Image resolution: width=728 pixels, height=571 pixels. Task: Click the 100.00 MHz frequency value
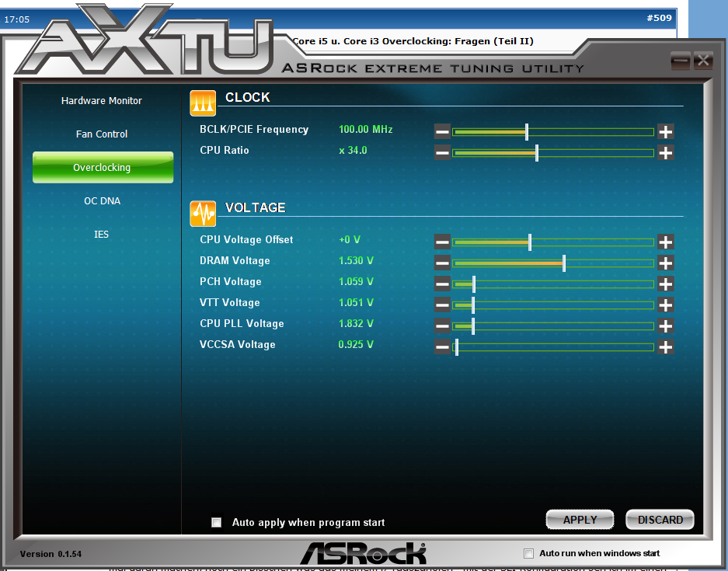click(366, 129)
